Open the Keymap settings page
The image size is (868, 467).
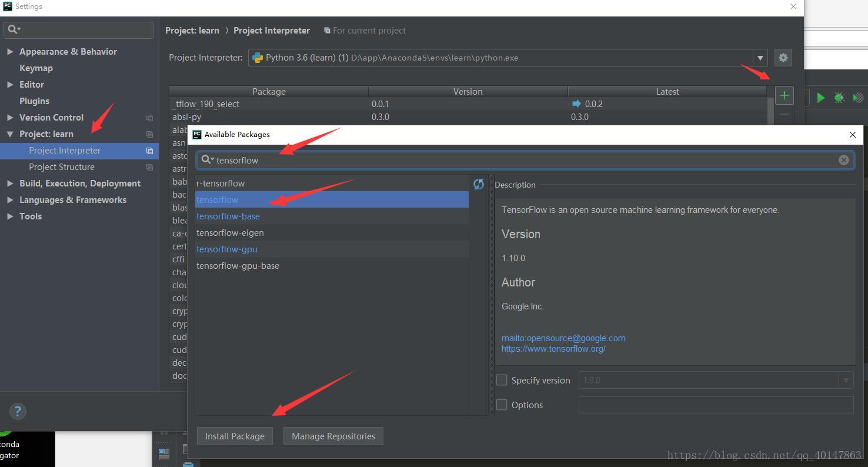pos(36,68)
